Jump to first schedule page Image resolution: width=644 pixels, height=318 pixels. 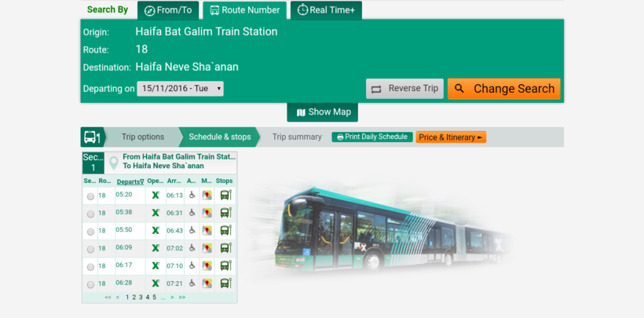(x=108, y=297)
